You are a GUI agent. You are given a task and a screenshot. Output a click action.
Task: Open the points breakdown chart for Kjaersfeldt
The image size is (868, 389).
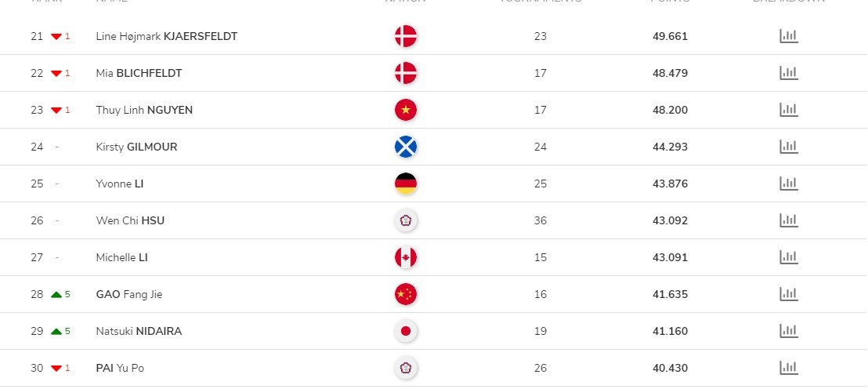point(789,36)
